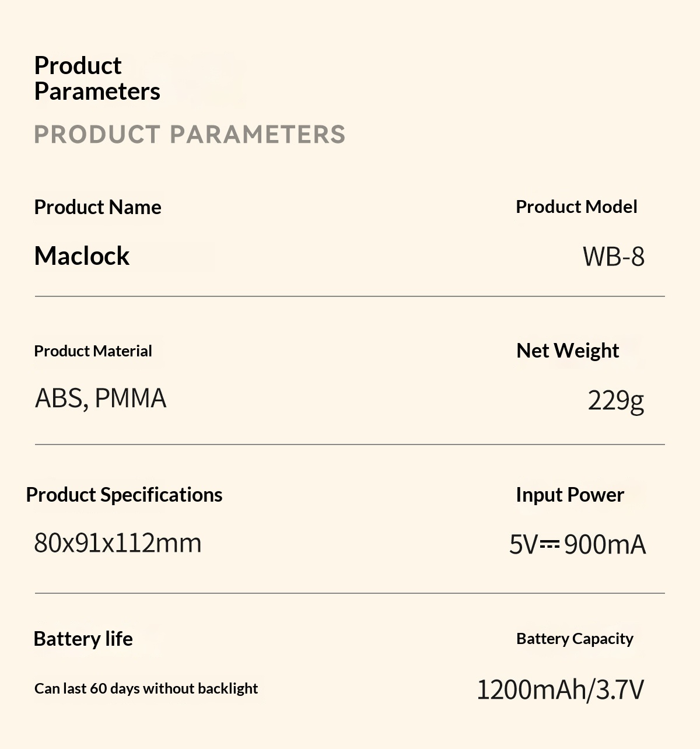
Task: Click the 1200mAh/3.7V capacity value
Action: (560, 689)
